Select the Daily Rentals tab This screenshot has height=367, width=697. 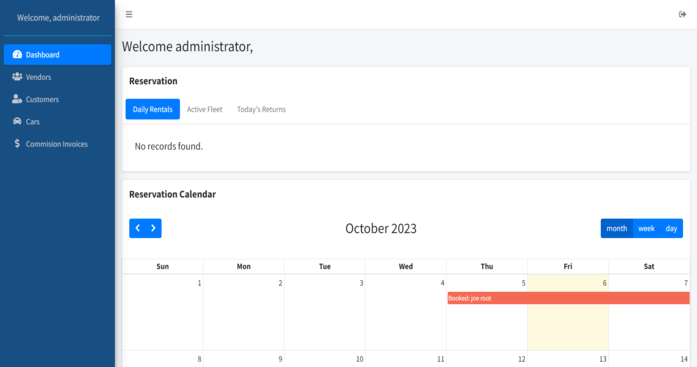pyautogui.click(x=152, y=109)
